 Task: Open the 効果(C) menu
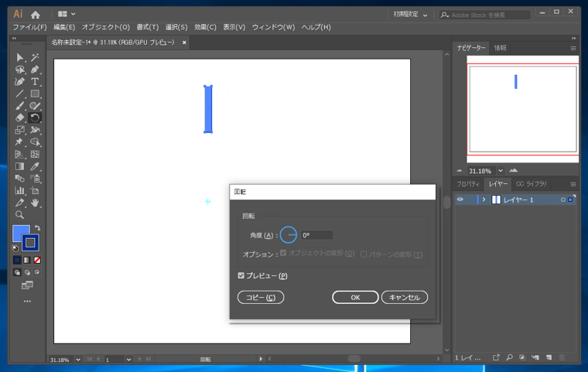pyautogui.click(x=205, y=27)
